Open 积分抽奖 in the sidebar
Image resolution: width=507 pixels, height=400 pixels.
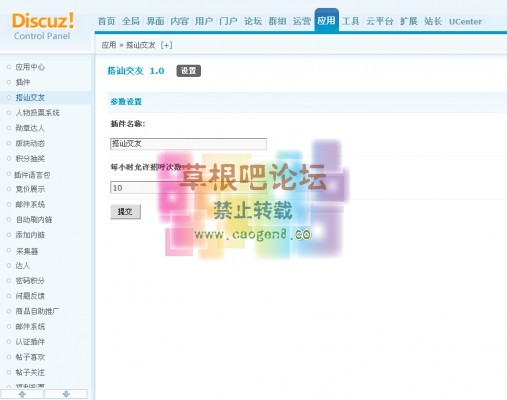[30, 159]
